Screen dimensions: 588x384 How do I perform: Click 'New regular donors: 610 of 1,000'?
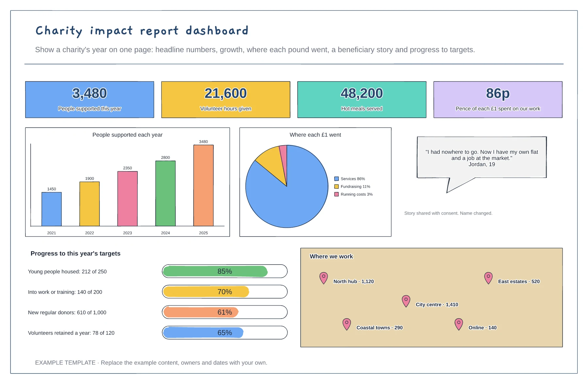[x=67, y=312]
